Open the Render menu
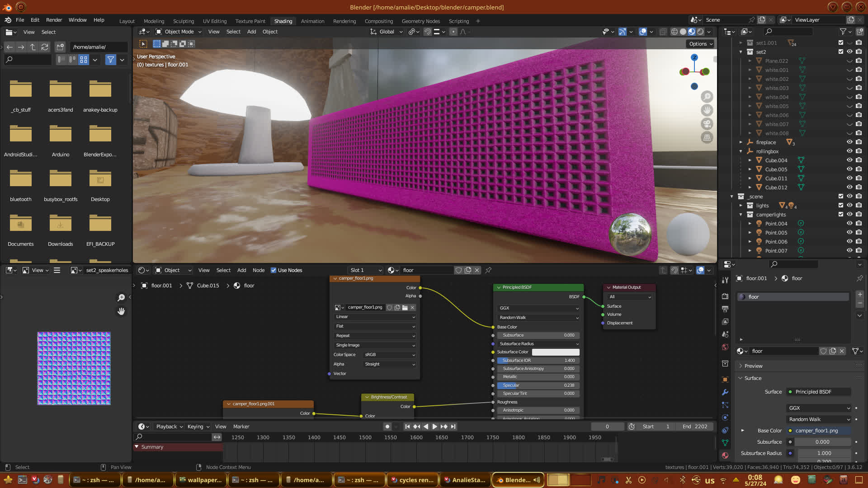The height and width of the screenshot is (488, 868). pos(54,20)
